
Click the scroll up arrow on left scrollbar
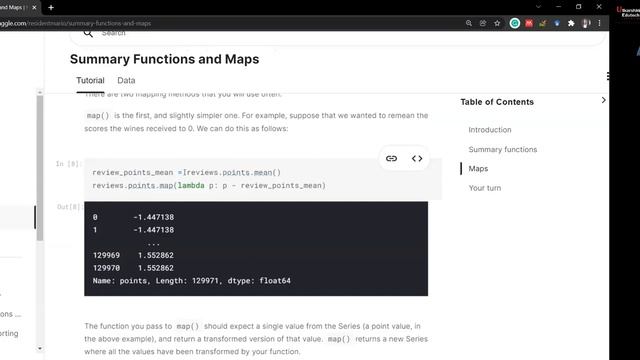40,93
